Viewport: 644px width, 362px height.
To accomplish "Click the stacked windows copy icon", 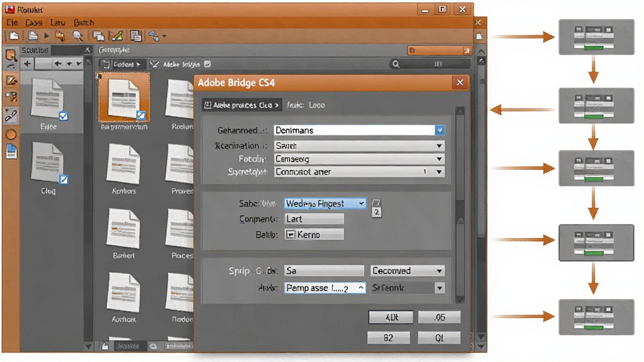I will tap(98, 36).
